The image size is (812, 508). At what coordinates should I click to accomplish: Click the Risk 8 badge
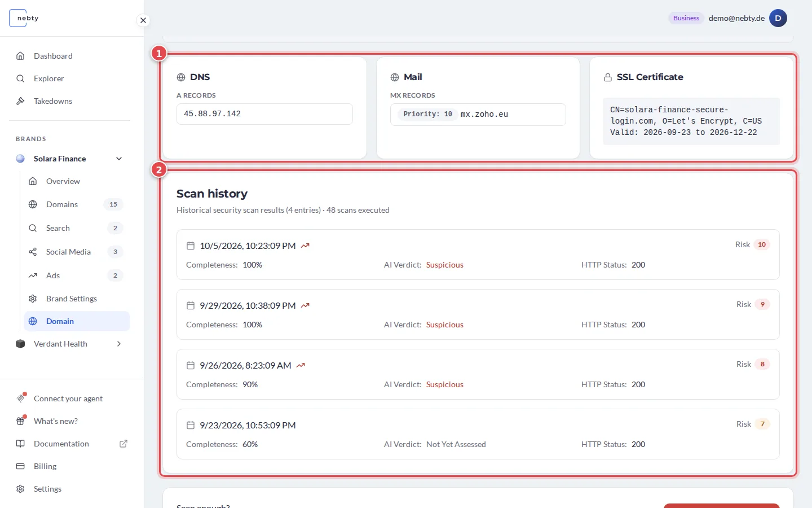(x=762, y=364)
